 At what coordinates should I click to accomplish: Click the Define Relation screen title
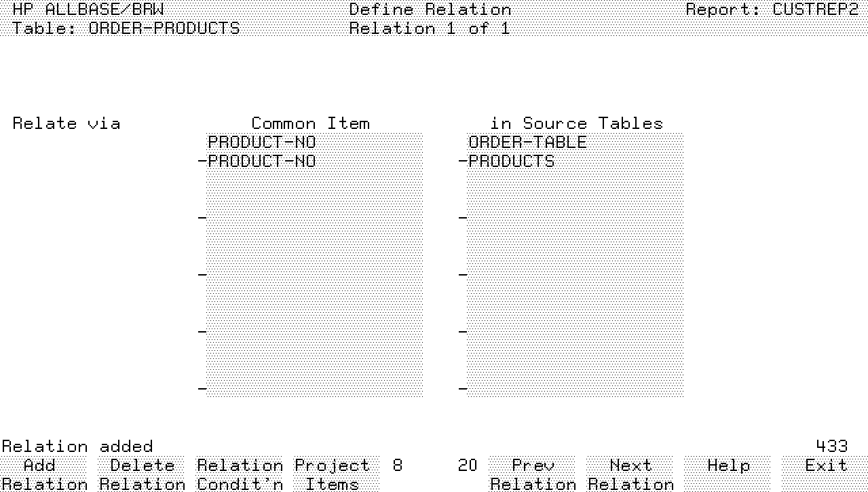click(430, 10)
